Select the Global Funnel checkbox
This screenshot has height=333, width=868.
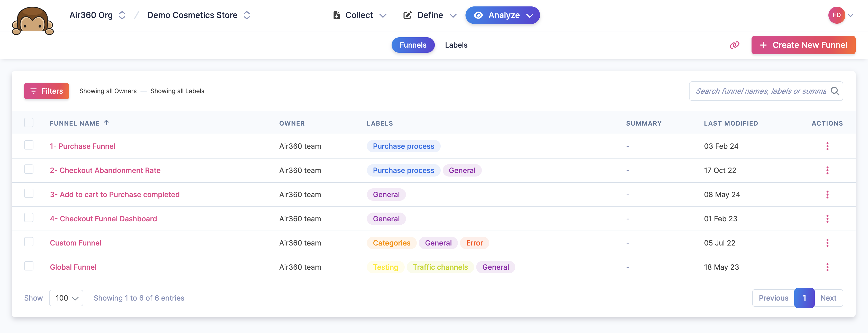coord(29,266)
